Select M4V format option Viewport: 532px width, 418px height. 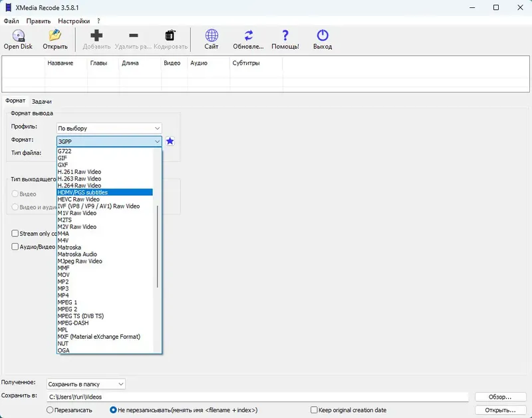(x=105, y=240)
